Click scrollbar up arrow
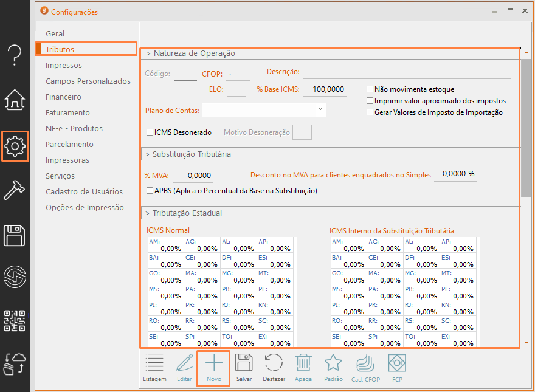This screenshot has width=535, height=392. coord(526,52)
